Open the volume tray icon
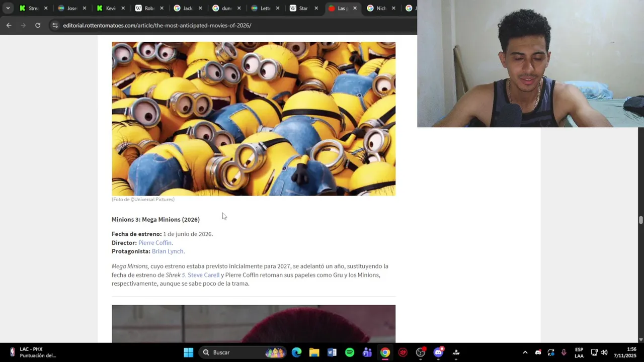 604,352
